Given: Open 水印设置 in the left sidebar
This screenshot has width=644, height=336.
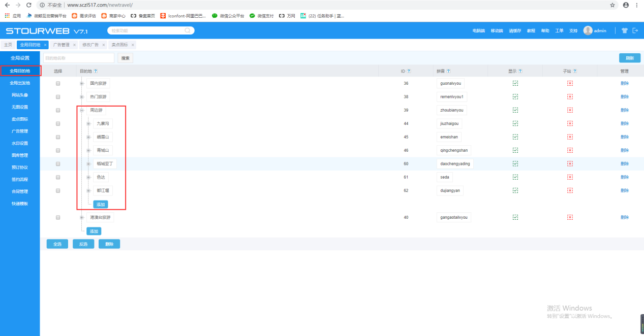Looking at the screenshot, I should (20, 143).
